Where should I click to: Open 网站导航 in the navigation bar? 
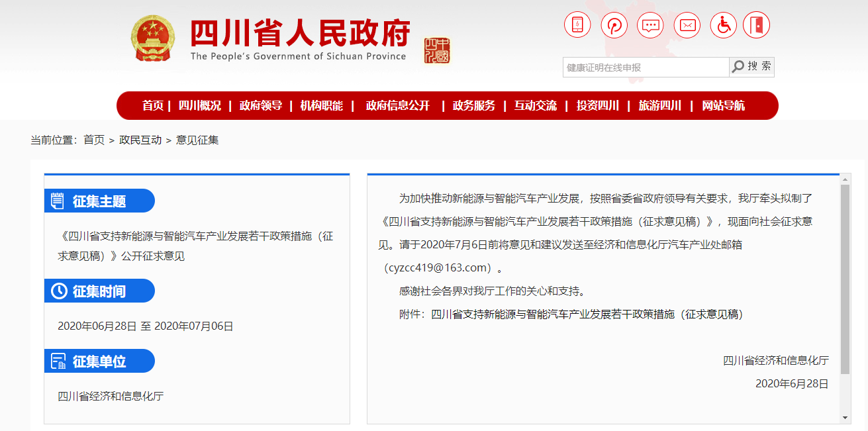[x=723, y=106]
